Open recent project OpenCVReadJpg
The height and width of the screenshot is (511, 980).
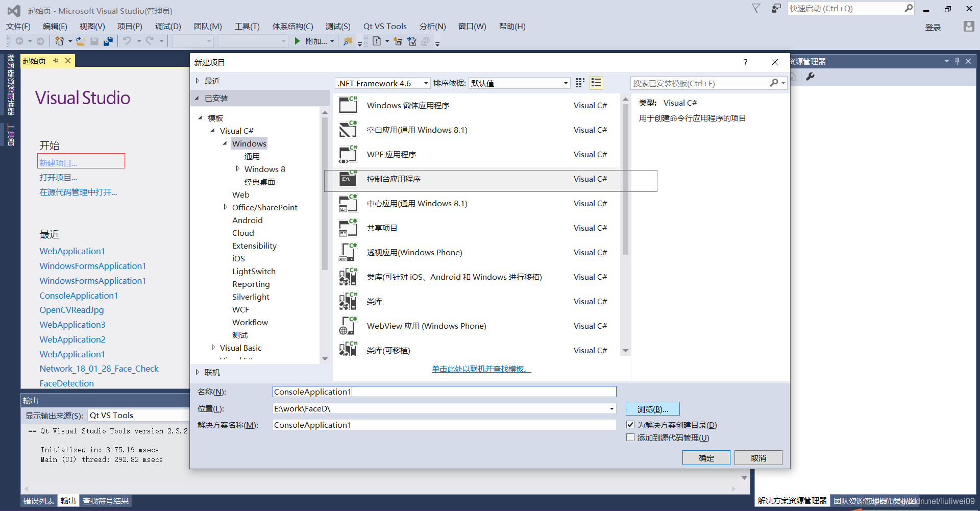[71, 310]
